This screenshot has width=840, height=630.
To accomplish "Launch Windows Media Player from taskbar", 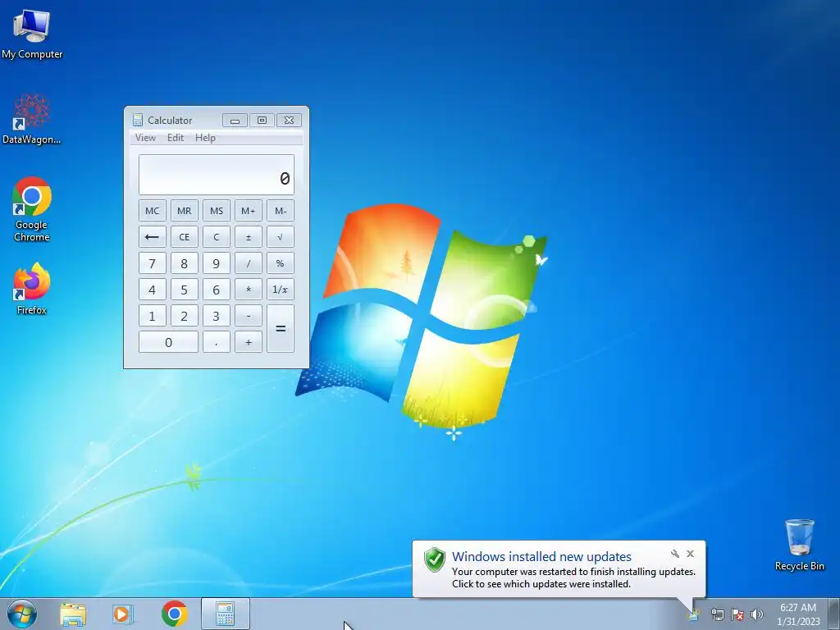I will click(x=123, y=614).
